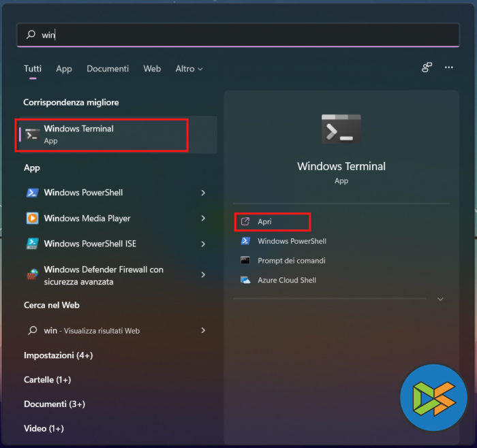Expand more actions chevron in preview panel
477x448 pixels.
(440, 299)
